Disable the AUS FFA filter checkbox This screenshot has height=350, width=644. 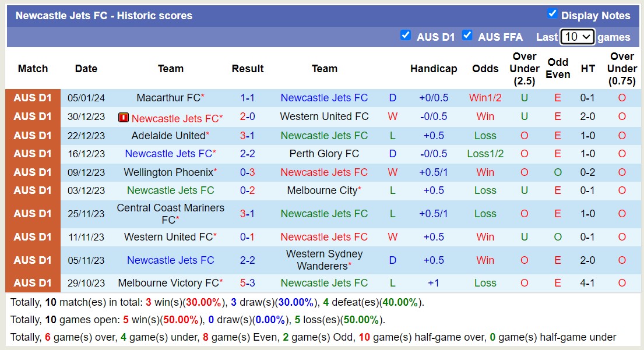click(x=467, y=36)
